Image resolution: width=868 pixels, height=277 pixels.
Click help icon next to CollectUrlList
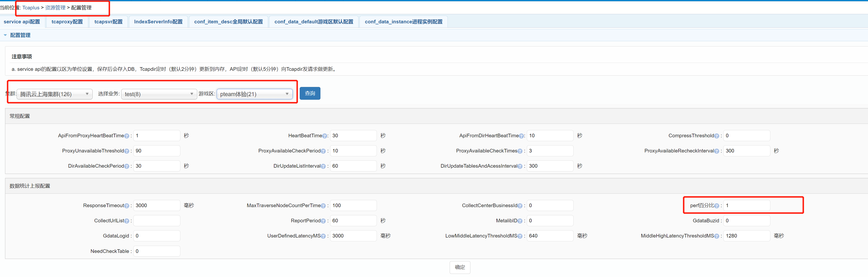[127, 221]
